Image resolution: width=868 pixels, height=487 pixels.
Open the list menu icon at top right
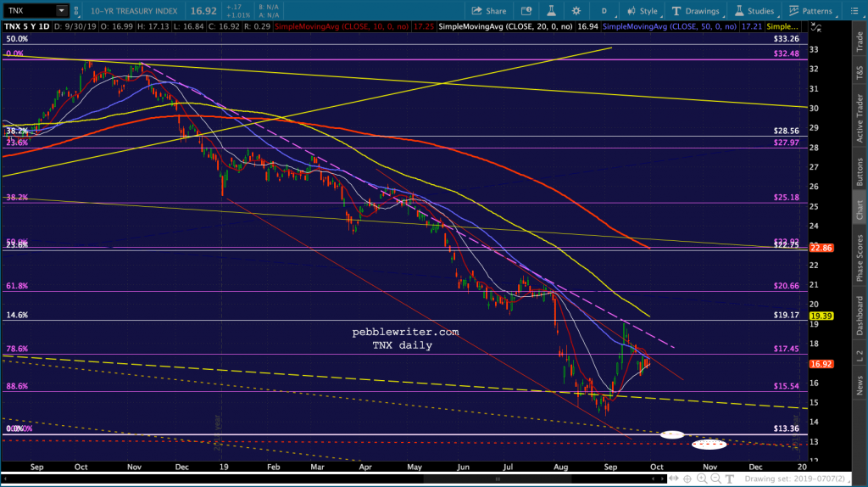coord(854,10)
